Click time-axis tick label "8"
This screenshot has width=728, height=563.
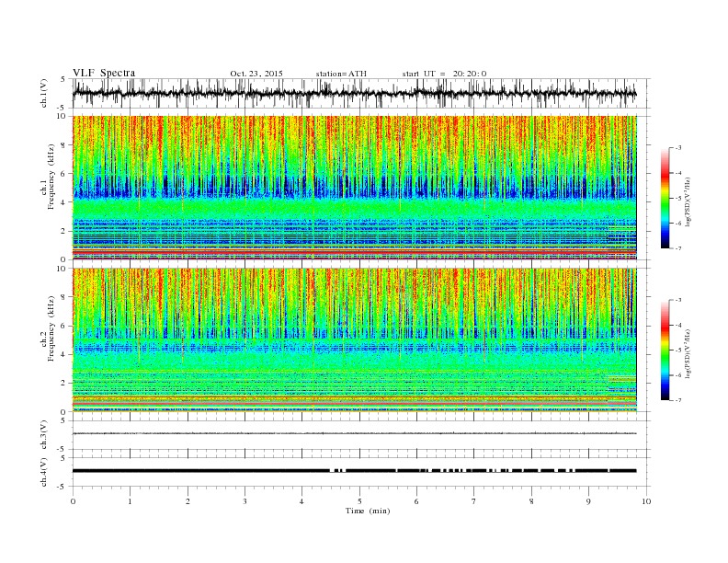531,501
